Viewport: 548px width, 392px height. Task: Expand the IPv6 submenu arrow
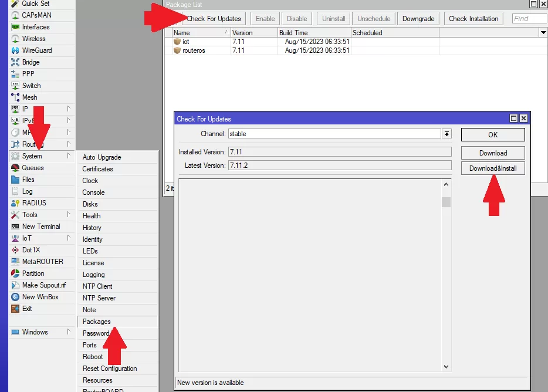(69, 121)
